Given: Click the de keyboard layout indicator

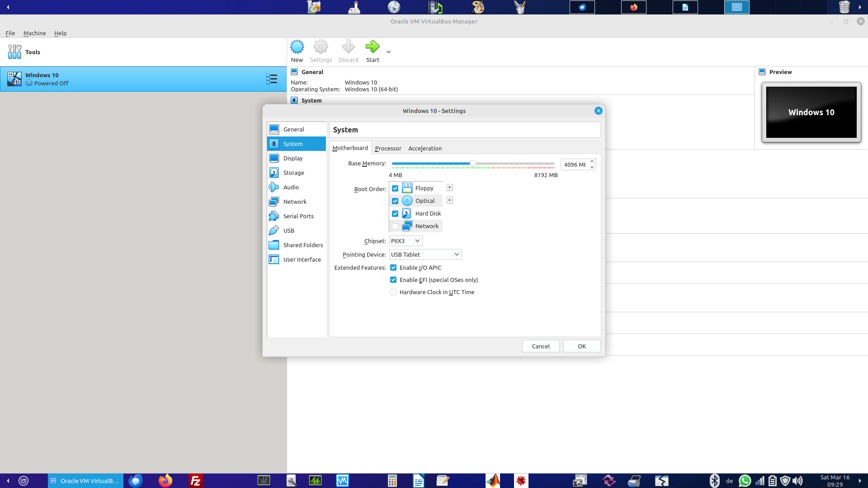Looking at the screenshot, I should 729,481.
